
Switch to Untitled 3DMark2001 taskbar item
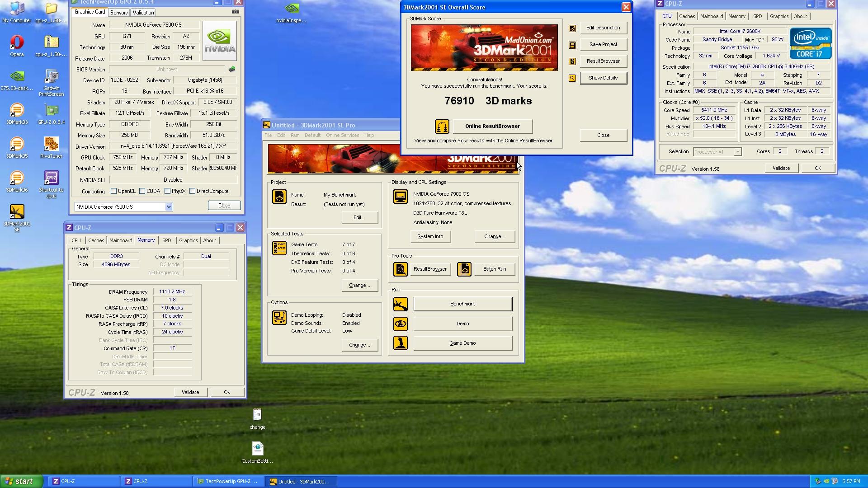click(301, 482)
